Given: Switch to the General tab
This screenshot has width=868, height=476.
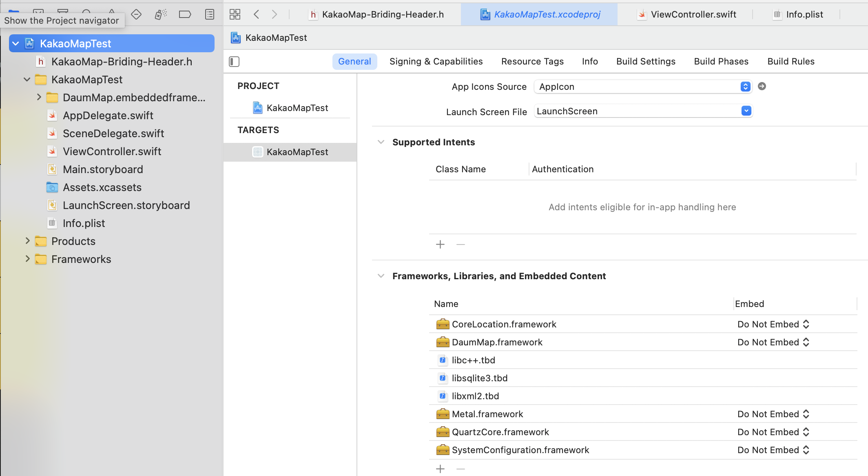Looking at the screenshot, I should pyautogui.click(x=354, y=62).
